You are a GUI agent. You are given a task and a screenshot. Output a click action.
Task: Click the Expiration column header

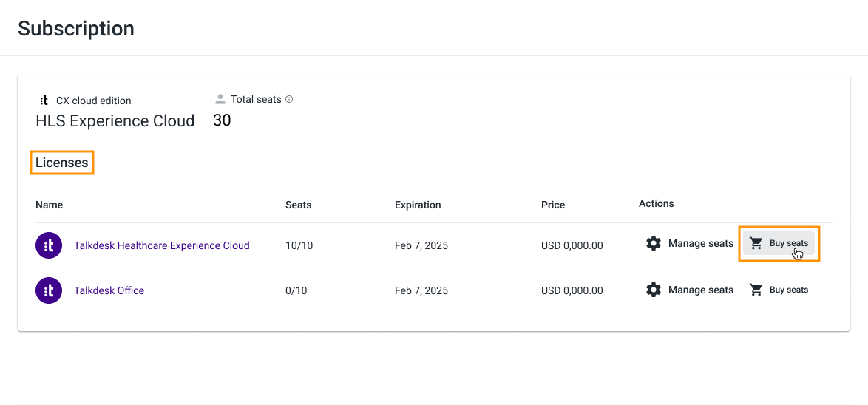(x=418, y=205)
